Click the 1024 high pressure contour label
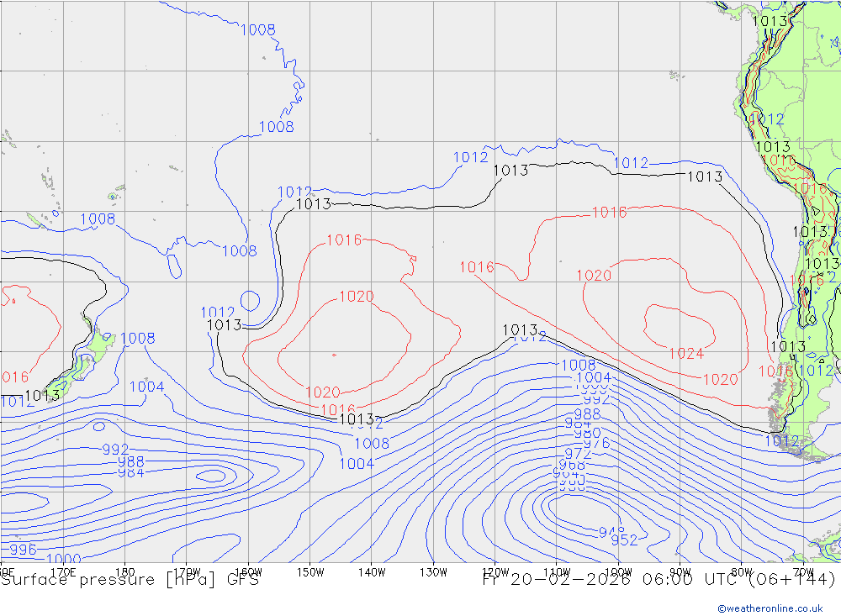841x616 pixels. point(686,354)
